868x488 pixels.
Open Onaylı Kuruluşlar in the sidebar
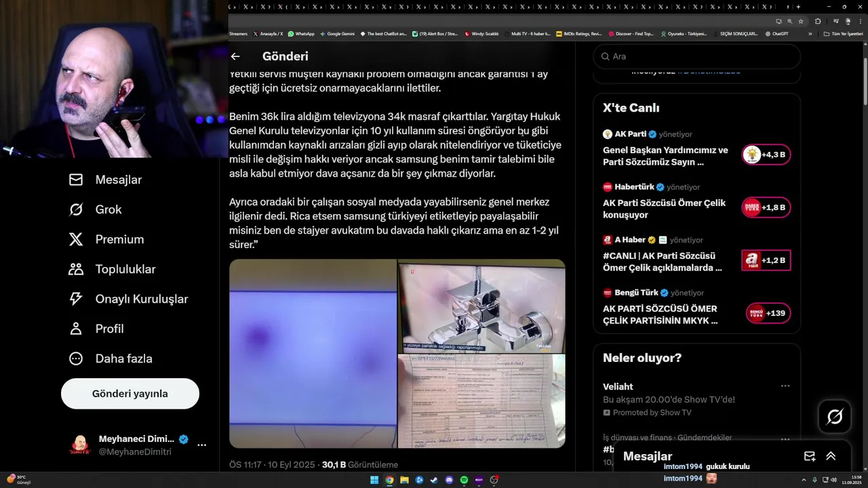pyautogui.click(x=129, y=299)
